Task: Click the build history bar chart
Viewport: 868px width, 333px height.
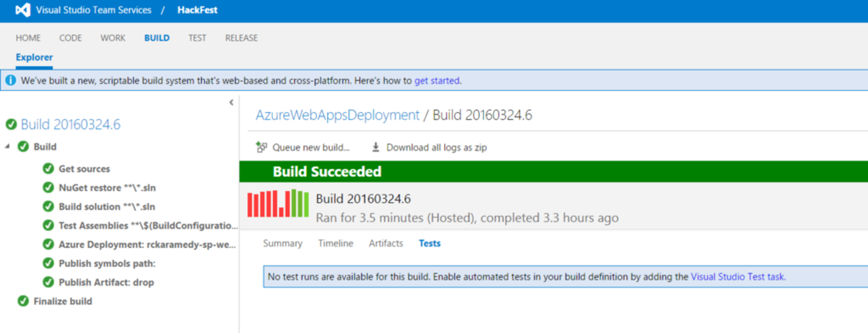Action: pos(278,203)
